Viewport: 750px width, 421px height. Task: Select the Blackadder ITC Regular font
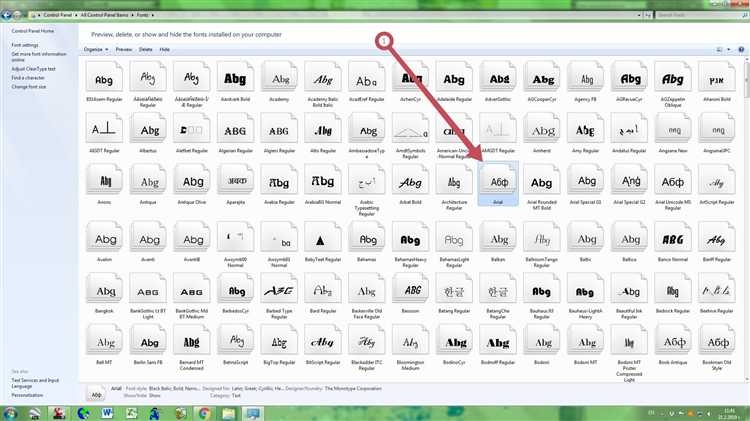[x=367, y=346]
